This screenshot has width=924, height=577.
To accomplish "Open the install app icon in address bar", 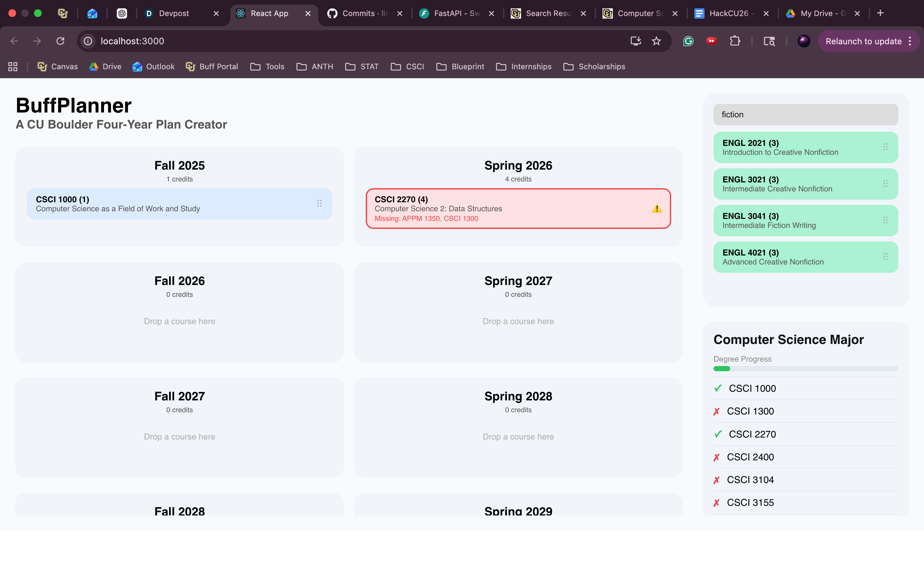I will [636, 41].
